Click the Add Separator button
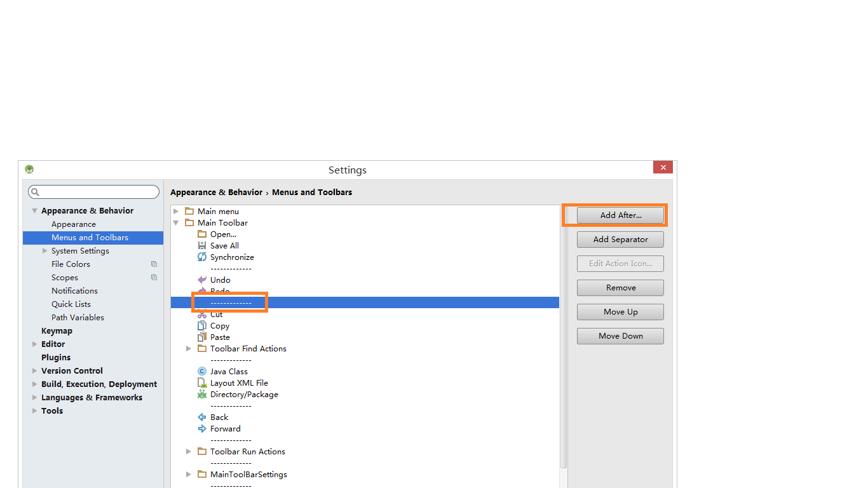The width and height of the screenshot is (868, 488). (x=620, y=240)
